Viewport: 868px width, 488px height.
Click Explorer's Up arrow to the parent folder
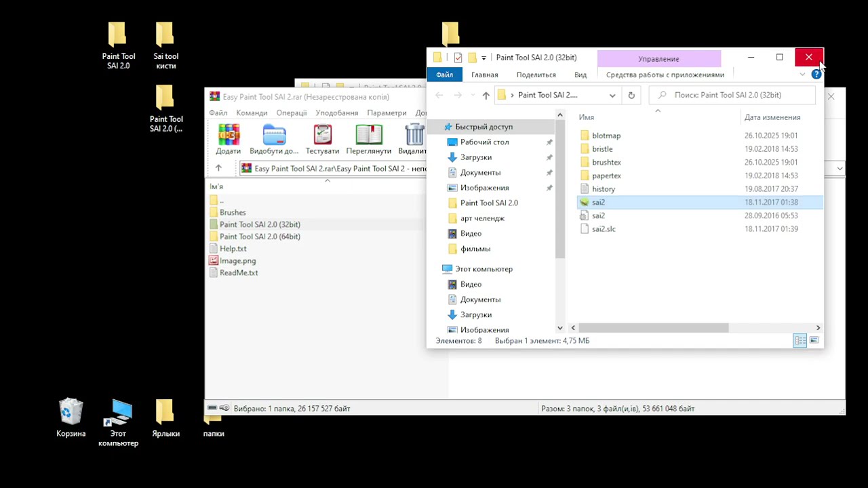pos(486,96)
